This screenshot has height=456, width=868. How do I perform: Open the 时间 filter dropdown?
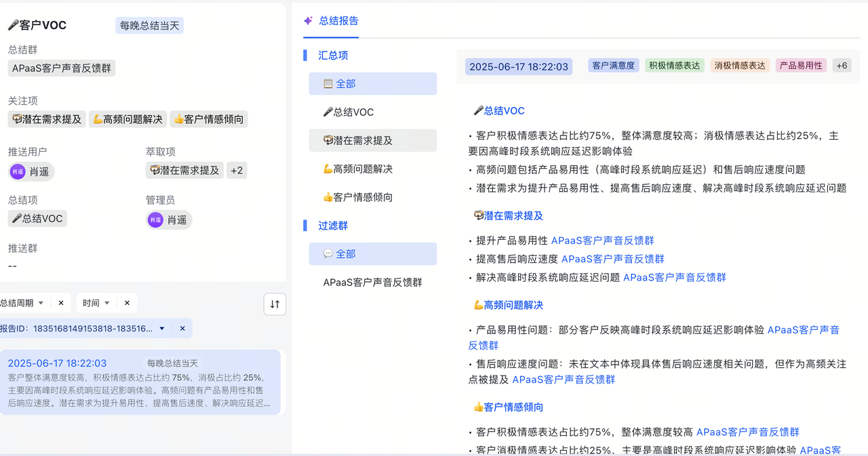[106, 303]
